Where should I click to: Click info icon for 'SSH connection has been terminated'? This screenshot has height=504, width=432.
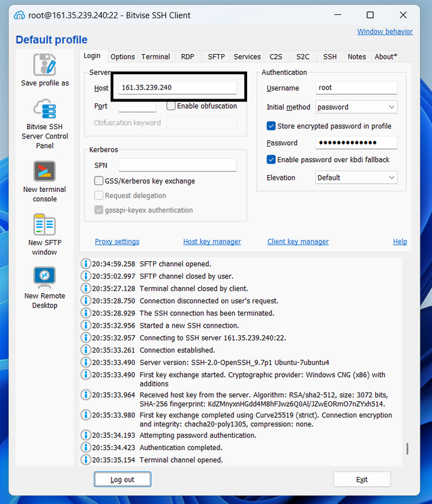tap(86, 313)
